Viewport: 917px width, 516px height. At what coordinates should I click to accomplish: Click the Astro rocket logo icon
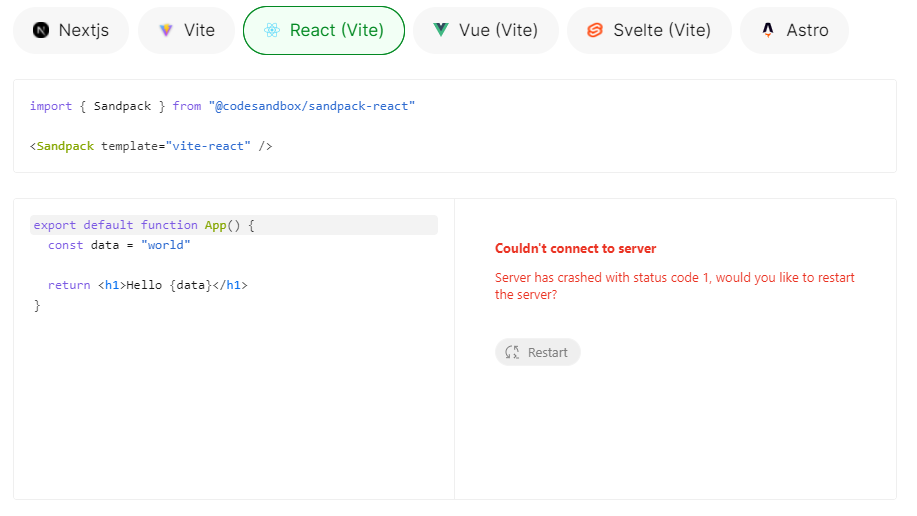[768, 30]
